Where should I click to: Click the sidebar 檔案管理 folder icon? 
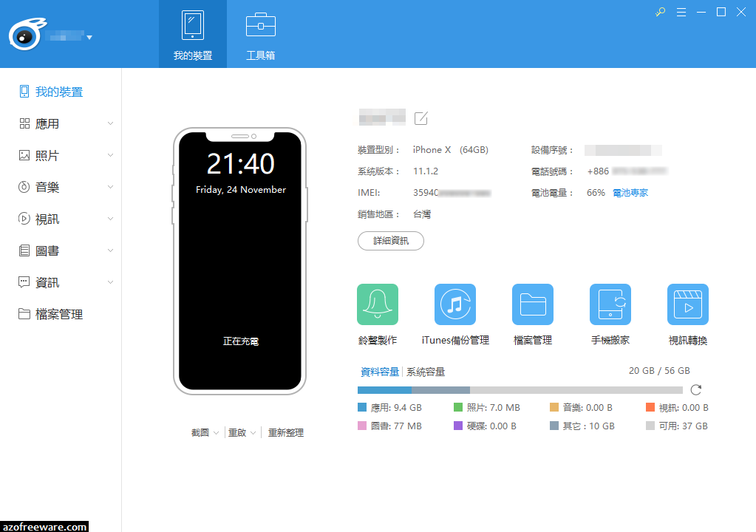24,314
